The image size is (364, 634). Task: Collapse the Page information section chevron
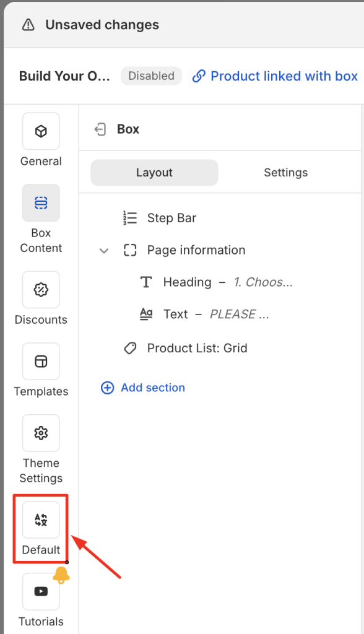(104, 251)
